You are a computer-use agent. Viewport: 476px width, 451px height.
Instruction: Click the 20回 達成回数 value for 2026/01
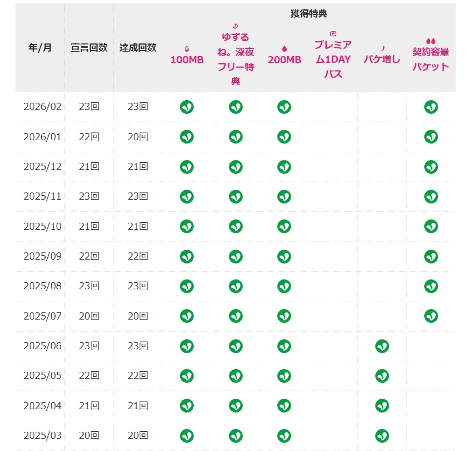coord(138,137)
